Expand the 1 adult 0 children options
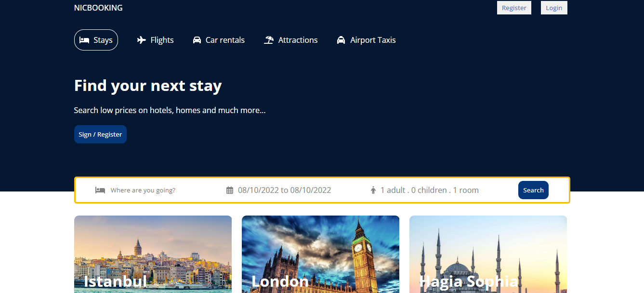 pos(430,190)
